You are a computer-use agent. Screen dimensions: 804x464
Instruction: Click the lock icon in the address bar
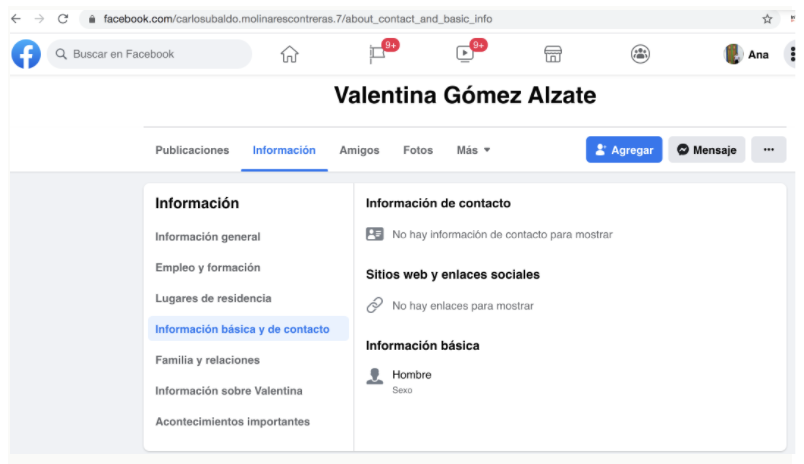coord(92,19)
